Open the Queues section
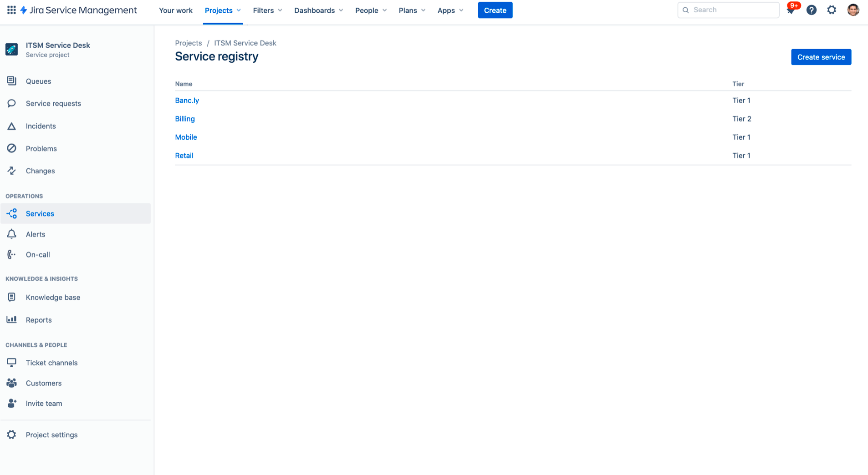This screenshot has height=475, width=868. pos(38,81)
